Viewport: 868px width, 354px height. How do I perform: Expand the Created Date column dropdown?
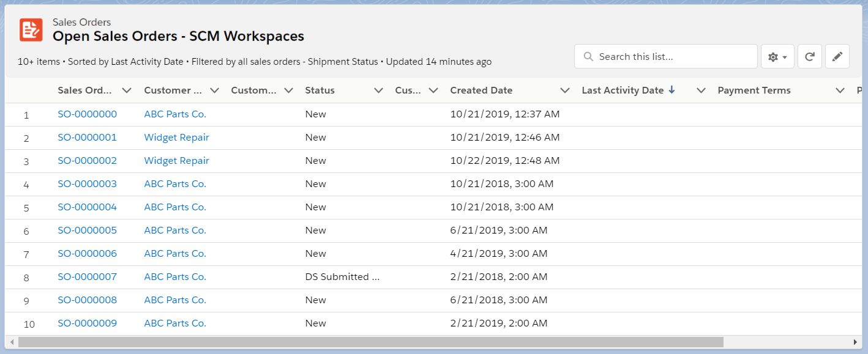(x=564, y=90)
